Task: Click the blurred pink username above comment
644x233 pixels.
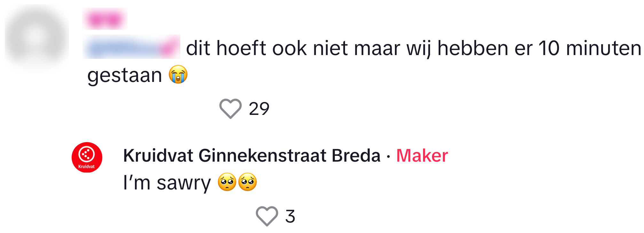Action: click(x=105, y=19)
